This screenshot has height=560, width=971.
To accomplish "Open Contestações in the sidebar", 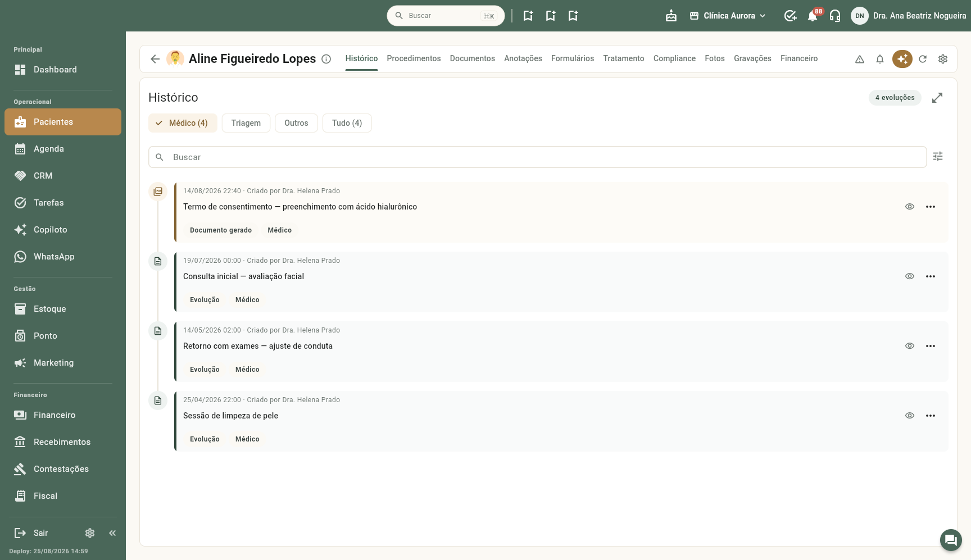I will click(63, 469).
